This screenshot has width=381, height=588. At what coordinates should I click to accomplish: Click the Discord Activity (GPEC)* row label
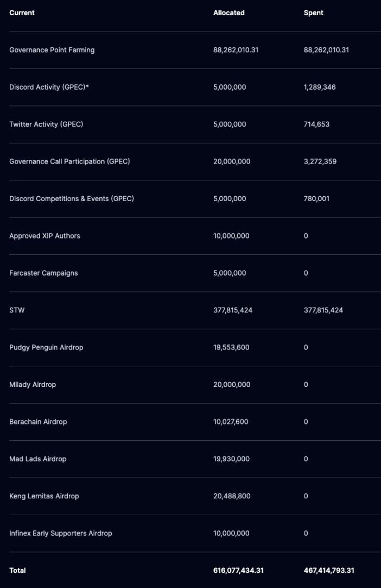(49, 87)
